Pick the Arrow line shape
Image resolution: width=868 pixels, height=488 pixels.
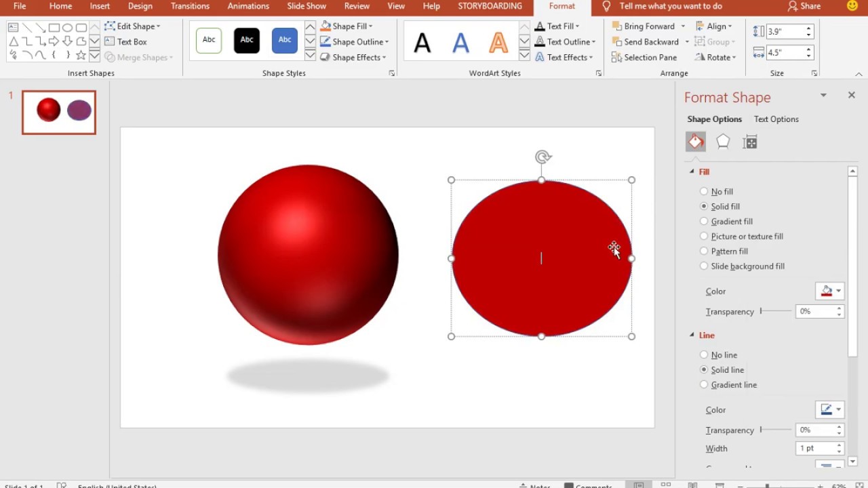(41, 27)
